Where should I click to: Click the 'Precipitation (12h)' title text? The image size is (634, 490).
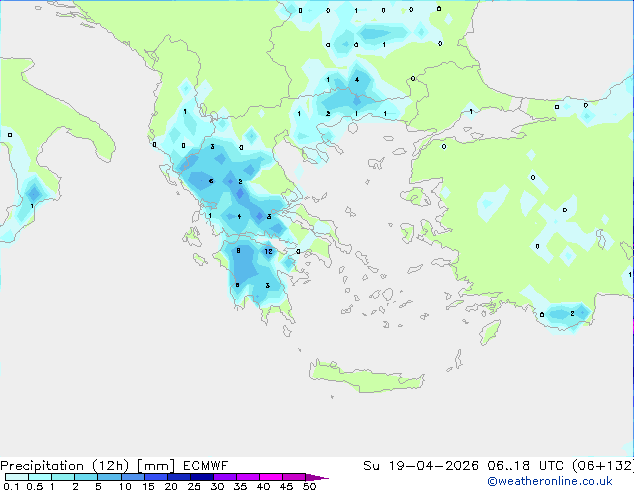click(x=65, y=466)
